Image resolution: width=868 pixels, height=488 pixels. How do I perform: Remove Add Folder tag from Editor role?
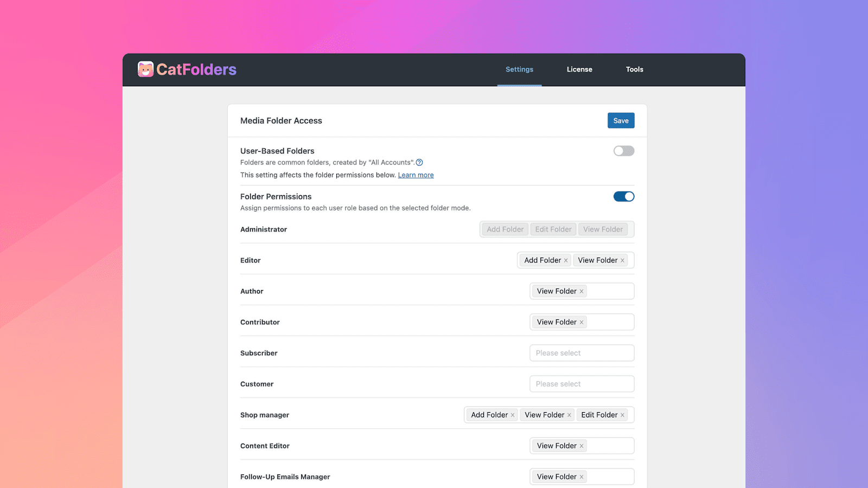(x=566, y=261)
